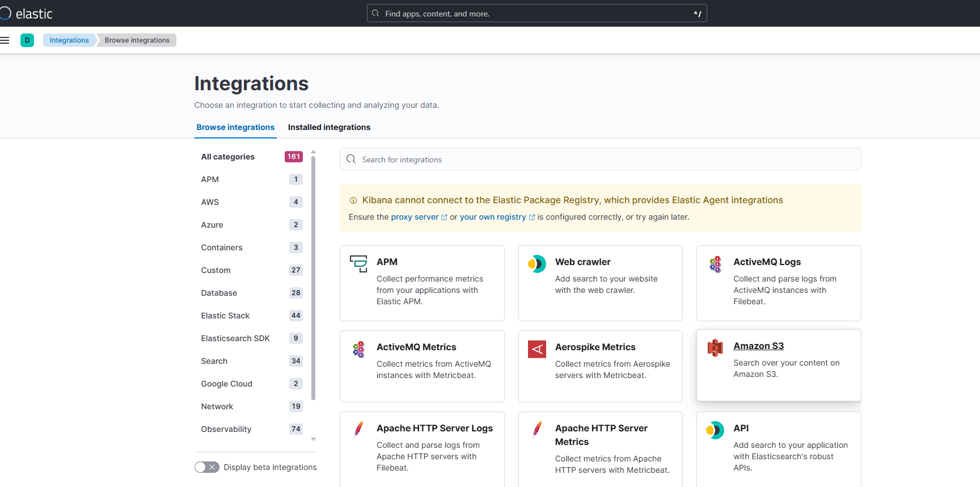Click the category list scroll-up arrow
The image size is (980, 487).
313,152
